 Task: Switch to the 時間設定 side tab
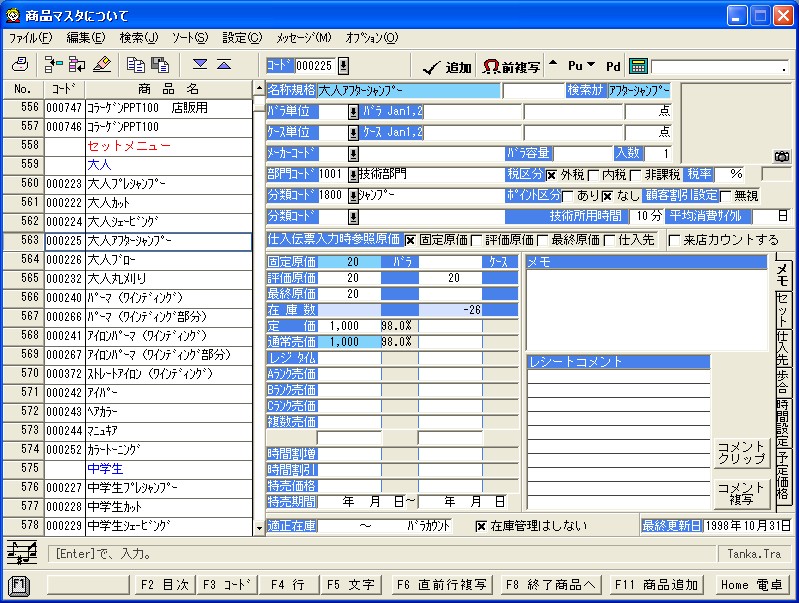(782, 423)
